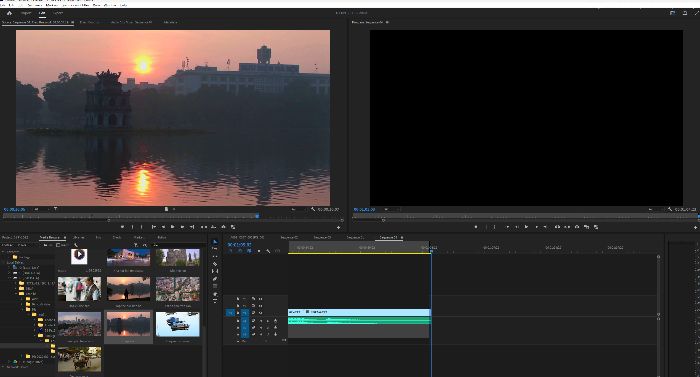Click Insert button in Source monitor
The width and height of the screenshot is (700, 377).
click(x=204, y=227)
